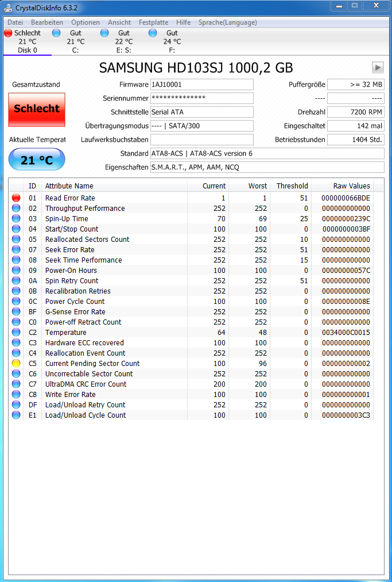Click blue status icon of Spin Retry Count
The image size is (392, 582).
(x=16, y=280)
